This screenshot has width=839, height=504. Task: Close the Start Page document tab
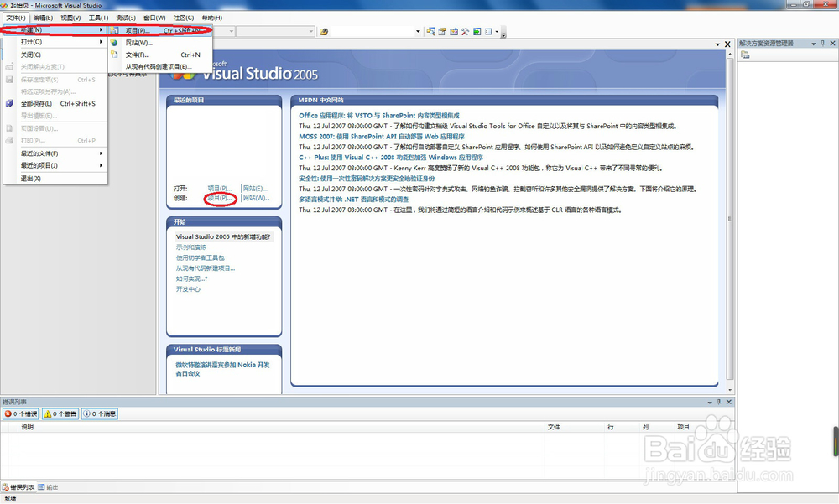[727, 44]
